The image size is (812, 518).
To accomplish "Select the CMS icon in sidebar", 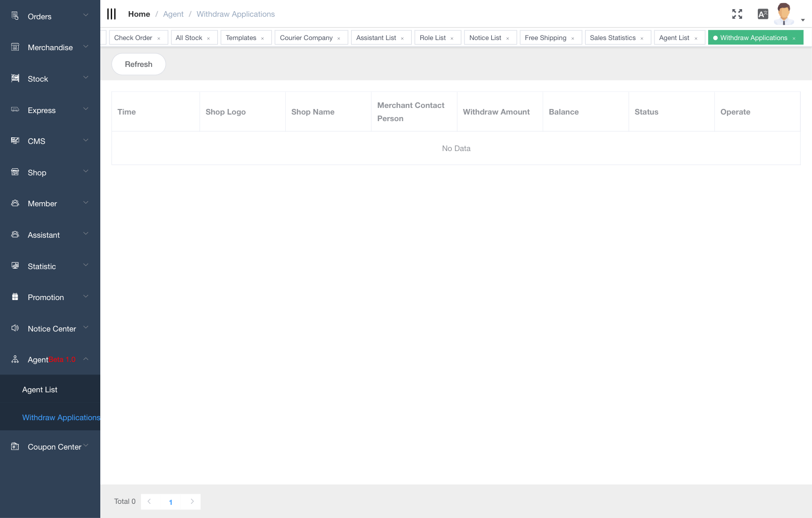I will (x=15, y=141).
